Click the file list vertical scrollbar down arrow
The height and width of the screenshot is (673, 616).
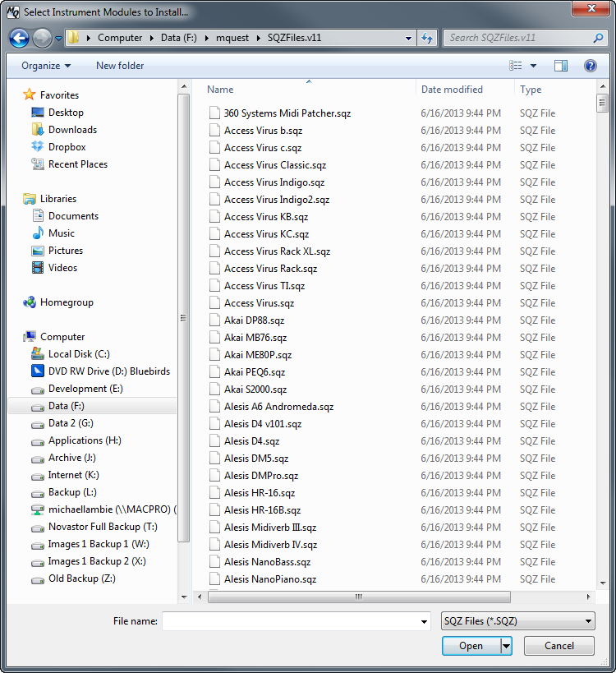point(603,583)
